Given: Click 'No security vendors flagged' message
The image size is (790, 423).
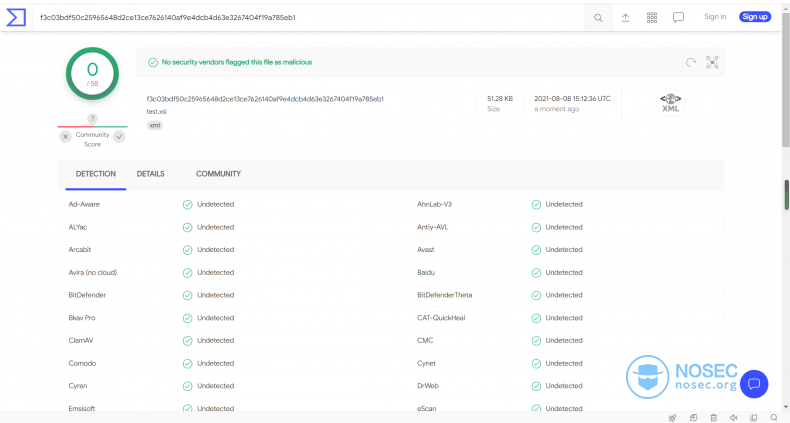Looking at the screenshot, I should pyautogui.click(x=237, y=62).
